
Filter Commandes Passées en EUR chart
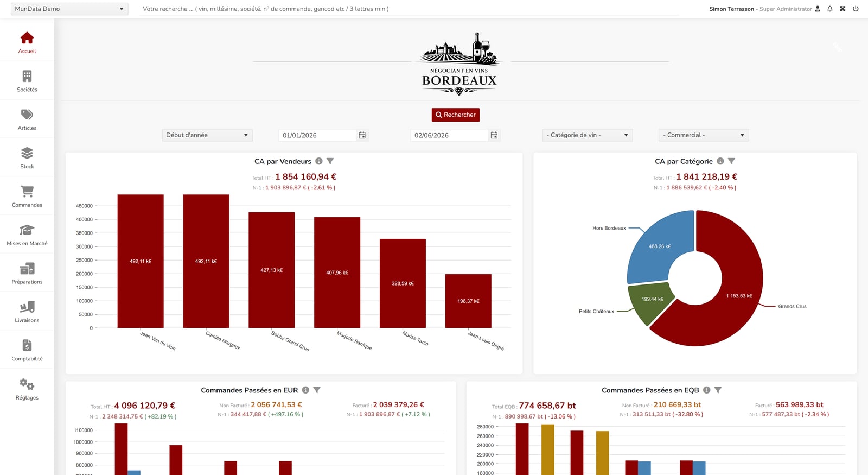[x=317, y=390]
